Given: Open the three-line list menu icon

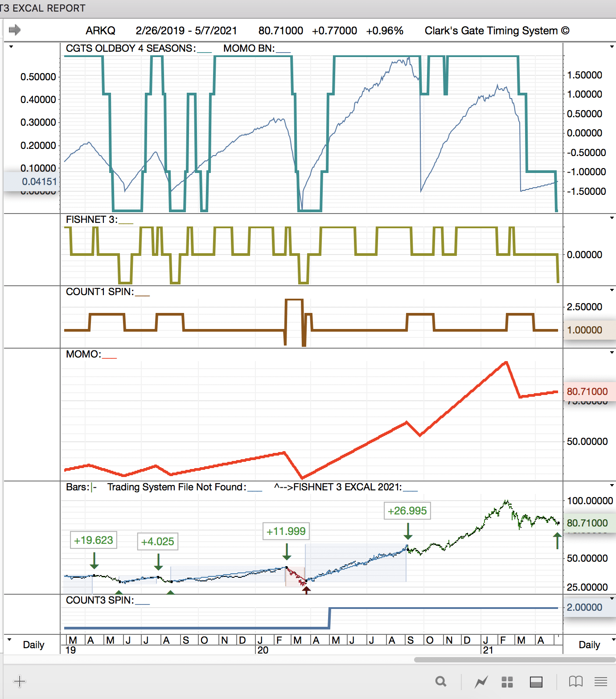Looking at the screenshot, I should (601, 681).
